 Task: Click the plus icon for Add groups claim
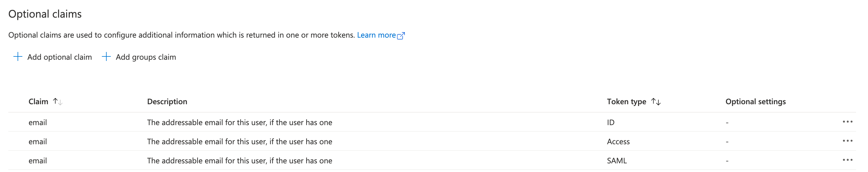click(106, 57)
